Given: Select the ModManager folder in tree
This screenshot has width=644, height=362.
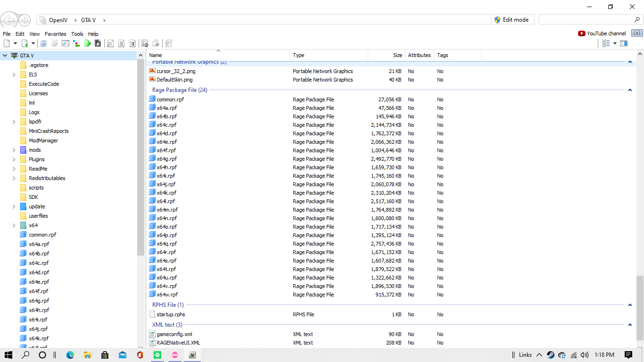Looking at the screenshot, I should coord(43,140).
